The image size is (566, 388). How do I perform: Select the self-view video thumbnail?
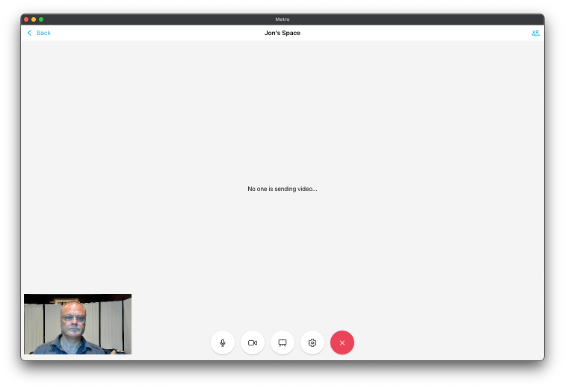pyautogui.click(x=78, y=324)
